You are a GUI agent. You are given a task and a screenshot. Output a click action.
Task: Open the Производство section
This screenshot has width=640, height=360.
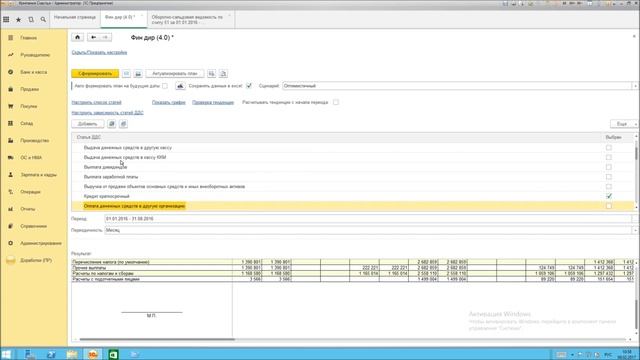coord(35,140)
